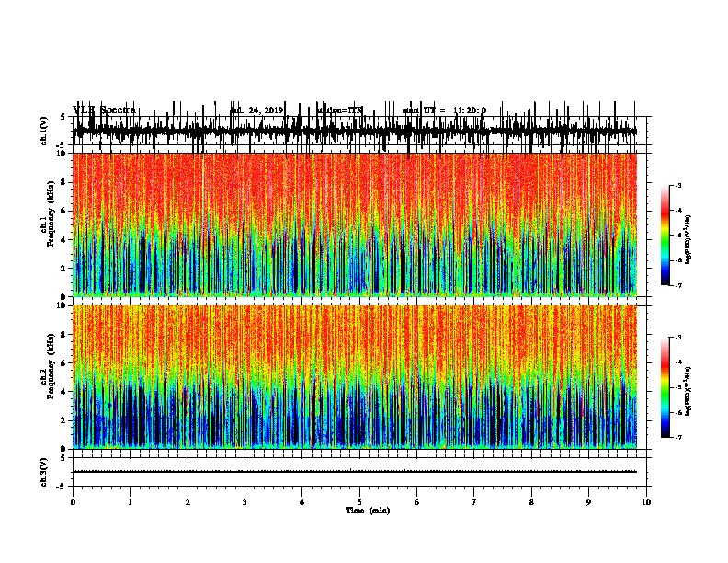Click the ch.2 frequency spectrogram
Screen dimensions: 728x563
pos(355,377)
